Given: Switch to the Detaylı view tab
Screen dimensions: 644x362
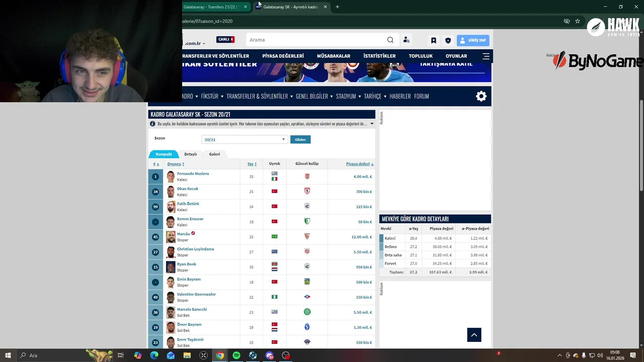Looking at the screenshot, I should coord(190,154).
